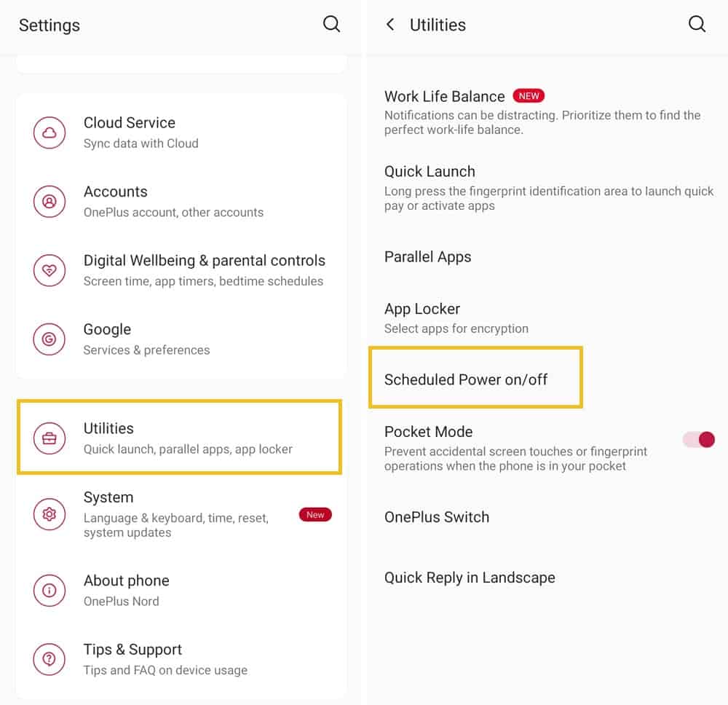Tap the Utilities toolbox icon
Image resolution: width=728 pixels, height=705 pixels.
point(50,438)
